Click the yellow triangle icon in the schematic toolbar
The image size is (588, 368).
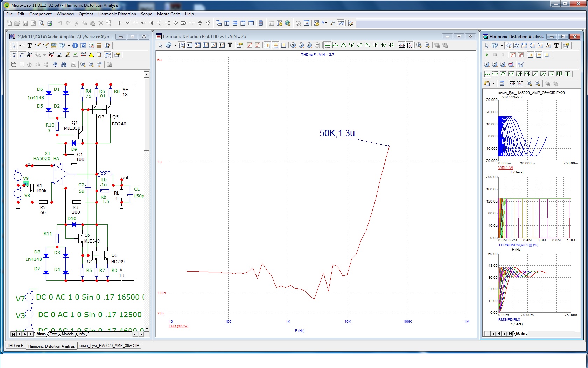click(91, 55)
